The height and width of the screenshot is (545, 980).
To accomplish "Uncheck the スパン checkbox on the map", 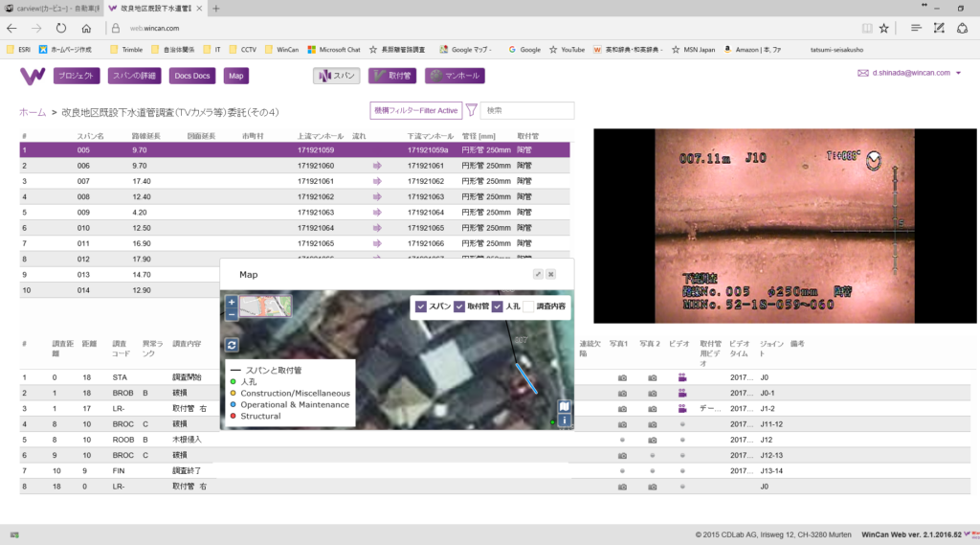I will (x=420, y=307).
